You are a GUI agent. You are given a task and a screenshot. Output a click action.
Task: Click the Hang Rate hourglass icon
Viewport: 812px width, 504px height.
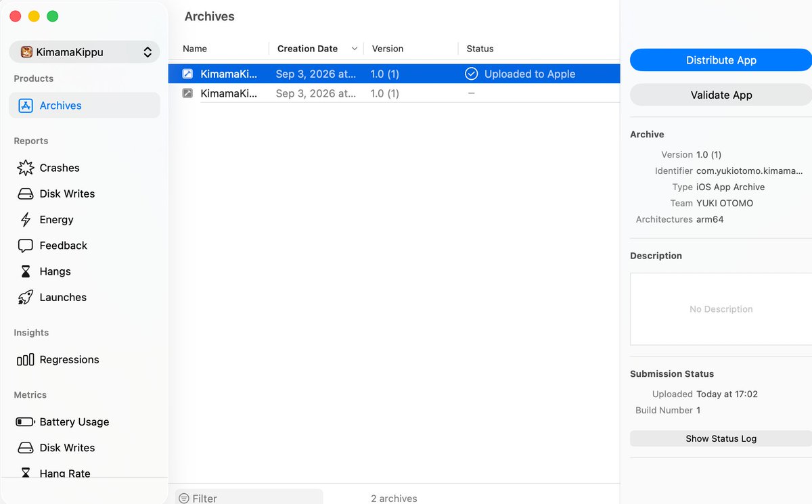[x=26, y=474]
